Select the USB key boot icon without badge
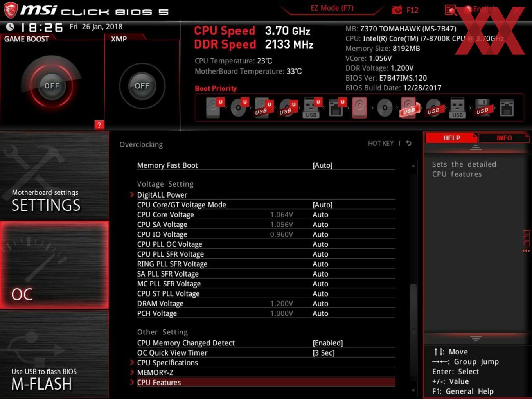The height and width of the screenshot is (399, 532). point(457,108)
